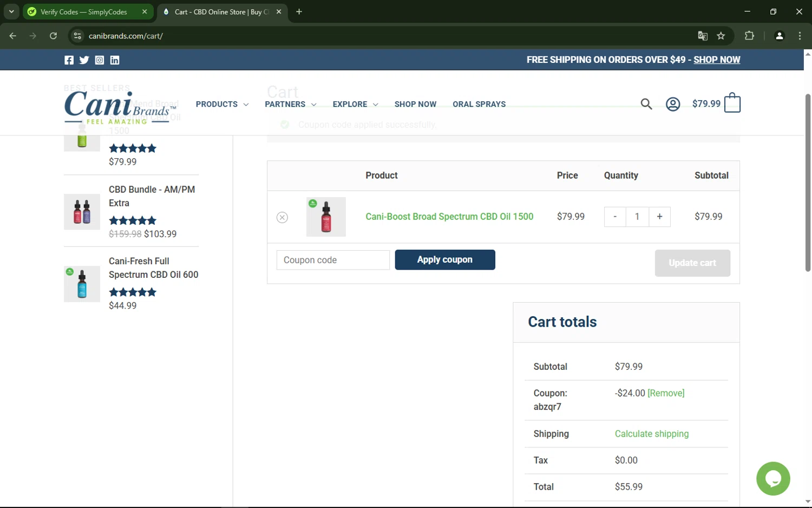Image resolution: width=812 pixels, height=508 pixels.
Task: Switch to the Cart CBD Online Store tab
Action: 222,11
